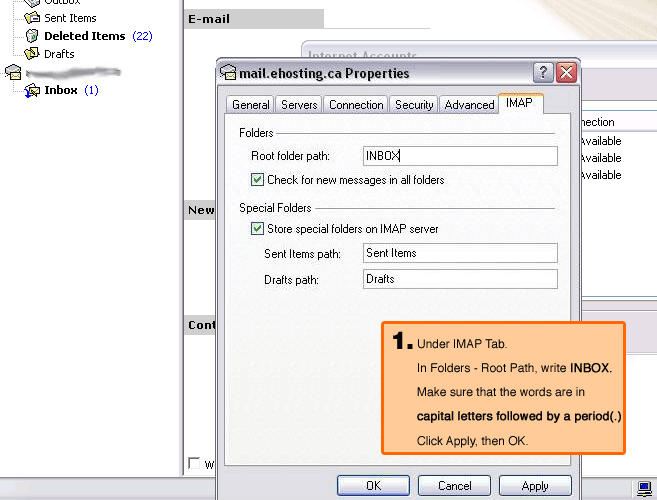657x500 pixels.
Task: Switch to the Servers tab
Action: pos(299,105)
